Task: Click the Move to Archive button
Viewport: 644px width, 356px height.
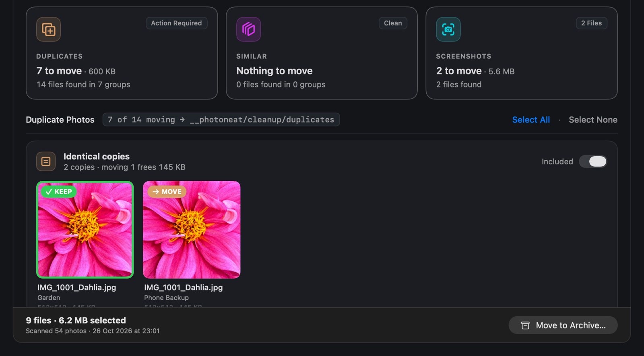Action: 563,325
